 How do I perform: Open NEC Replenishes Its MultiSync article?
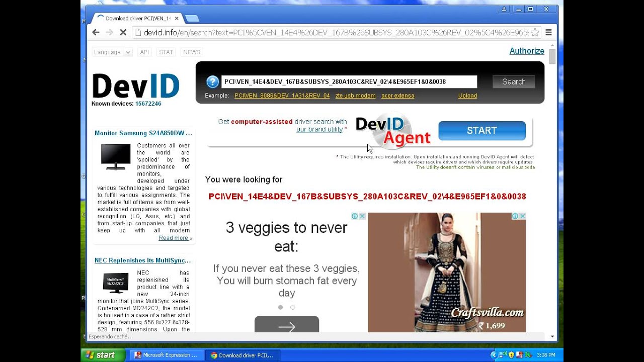click(x=143, y=260)
